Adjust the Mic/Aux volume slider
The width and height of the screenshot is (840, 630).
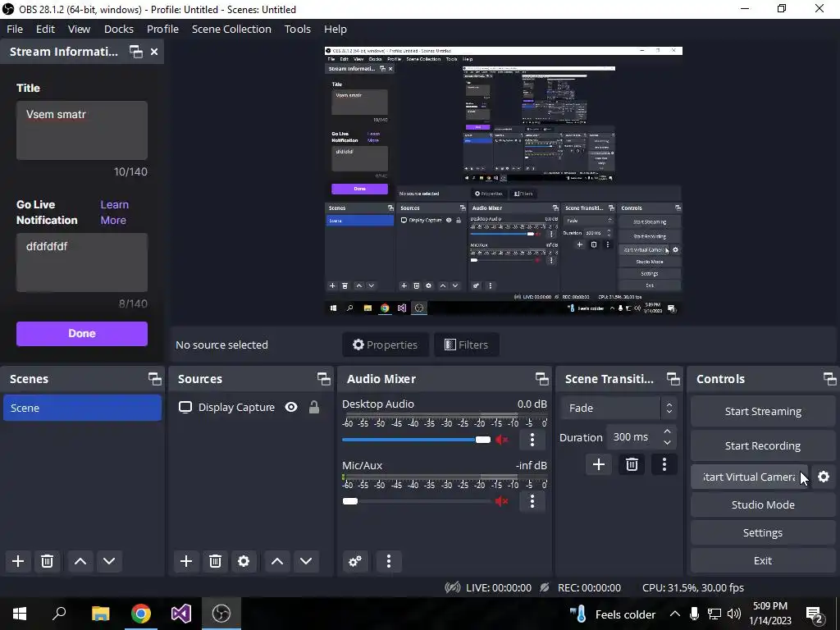click(x=416, y=501)
